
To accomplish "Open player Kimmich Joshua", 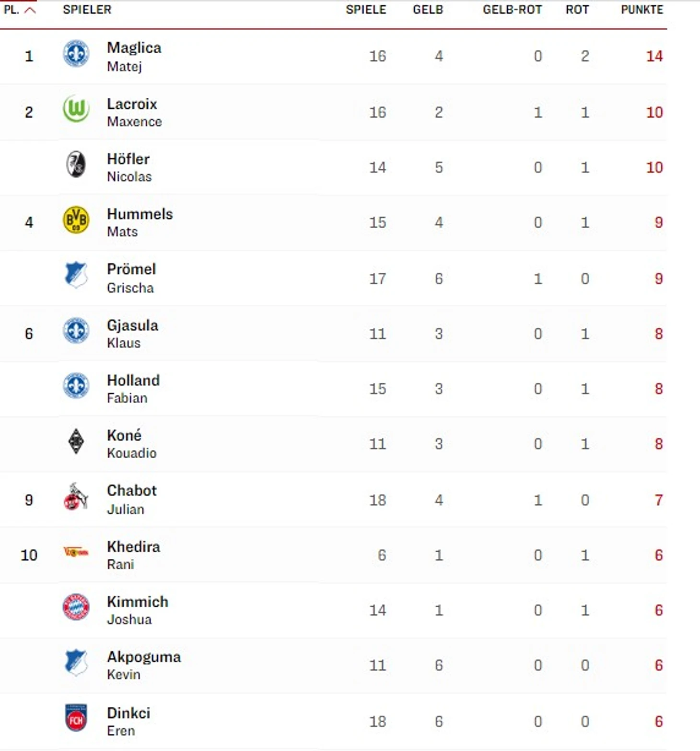I will point(138,610).
